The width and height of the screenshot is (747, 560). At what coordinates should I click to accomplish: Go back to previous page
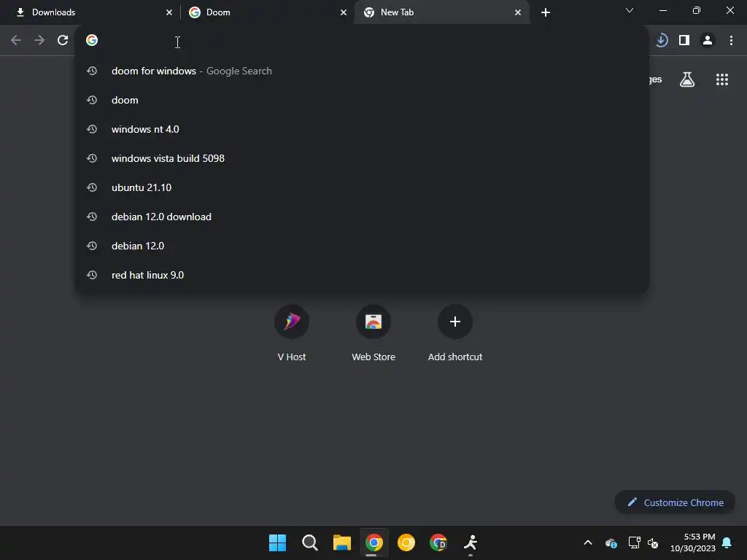coord(16,41)
